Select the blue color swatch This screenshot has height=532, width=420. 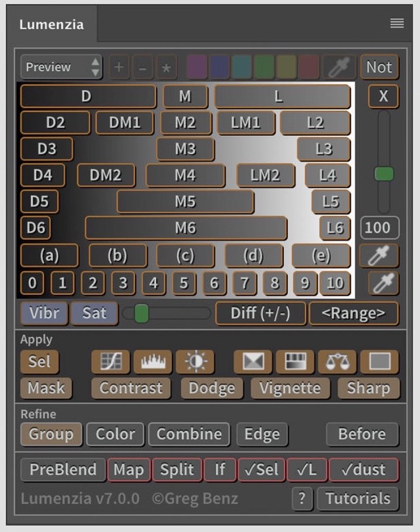pos(219,67)
